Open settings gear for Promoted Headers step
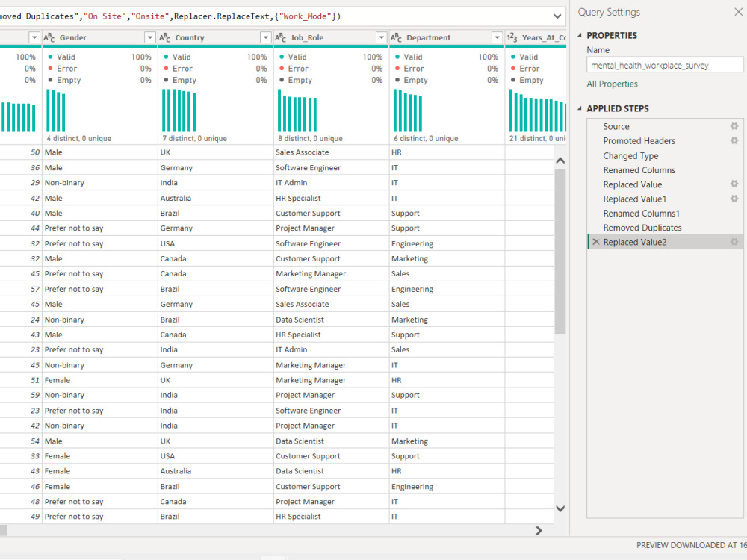Screen dimensions: 747x560 (734, 140)
